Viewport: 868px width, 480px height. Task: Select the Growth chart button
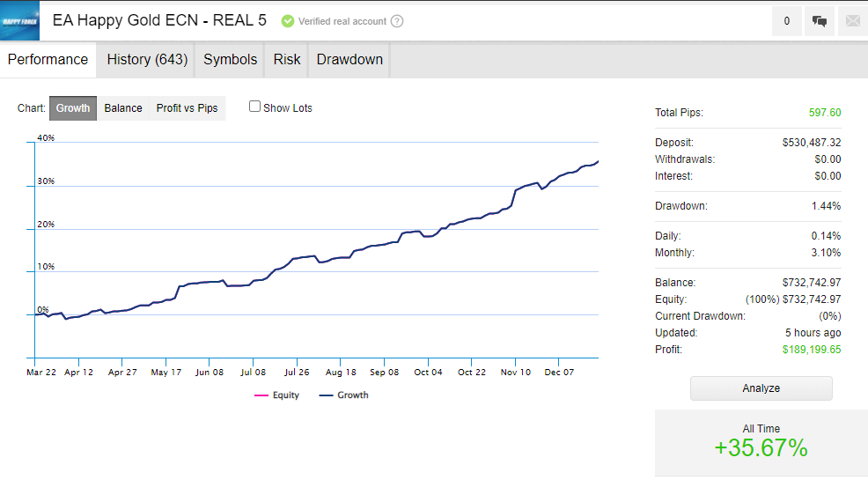coord(73,108)
